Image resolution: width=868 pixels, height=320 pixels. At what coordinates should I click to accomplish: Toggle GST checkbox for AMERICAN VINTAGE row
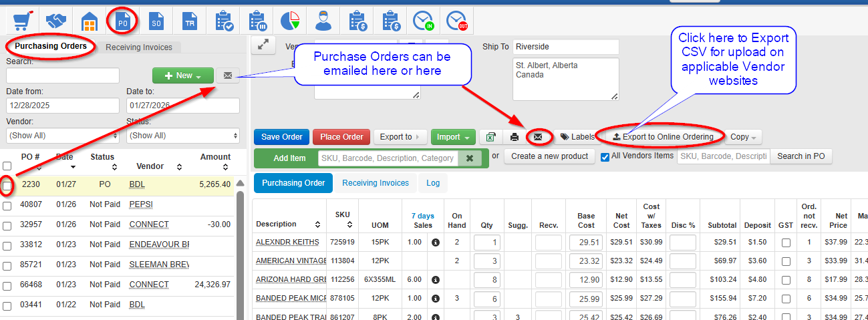pyautogui.click(x=786, y=261)
